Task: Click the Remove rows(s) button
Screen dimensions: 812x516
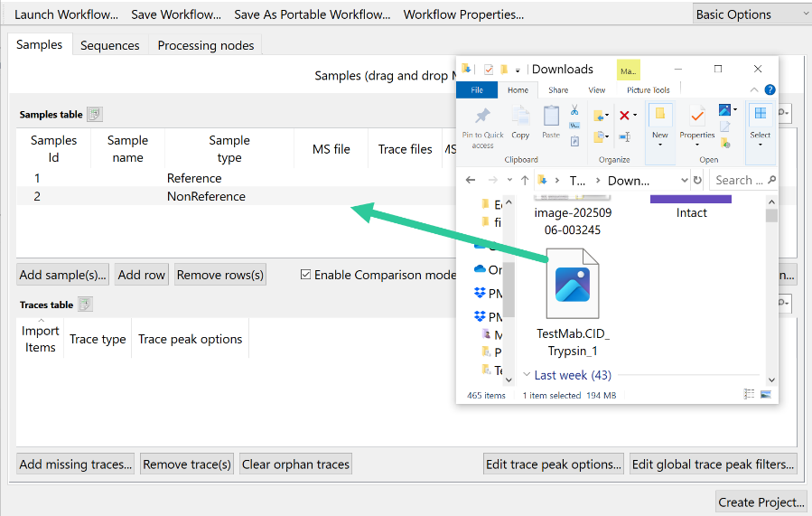Action: 220,275
